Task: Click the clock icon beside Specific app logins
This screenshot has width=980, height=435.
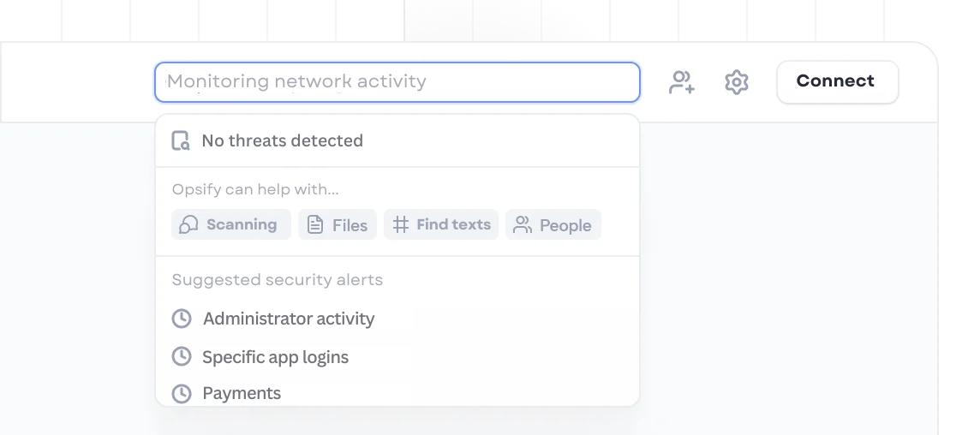Action: coord(182,357)
